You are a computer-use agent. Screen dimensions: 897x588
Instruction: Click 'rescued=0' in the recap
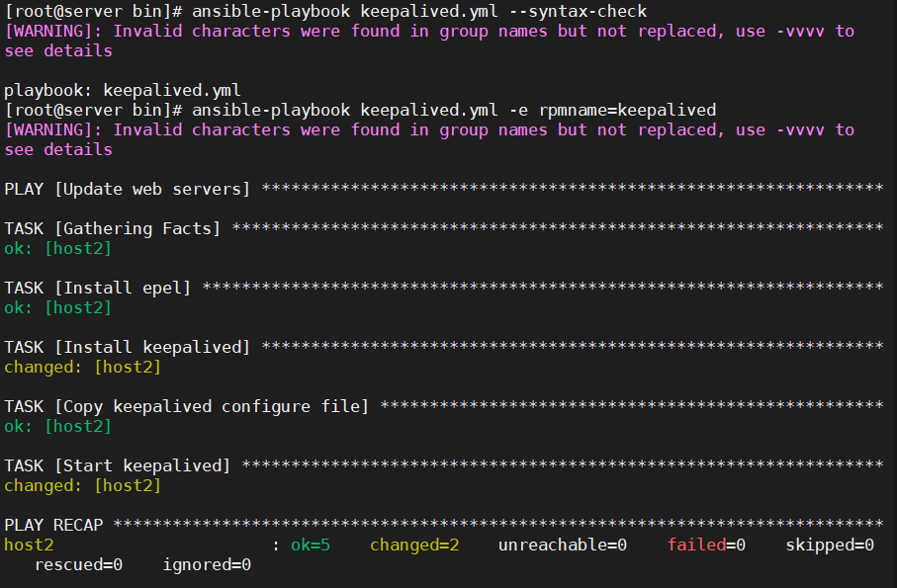(x=79, y=565)
